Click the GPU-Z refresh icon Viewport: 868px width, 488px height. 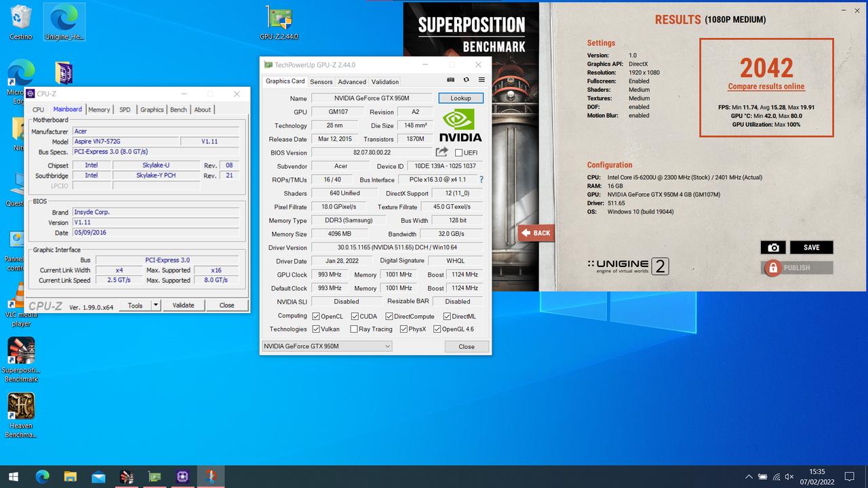point(466,80)
